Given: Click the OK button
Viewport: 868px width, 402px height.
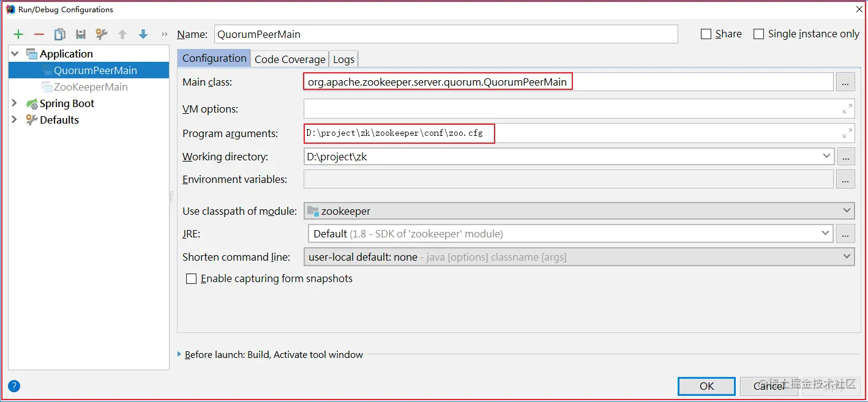Looking at the screenshot, I should [x=706, y=386].
